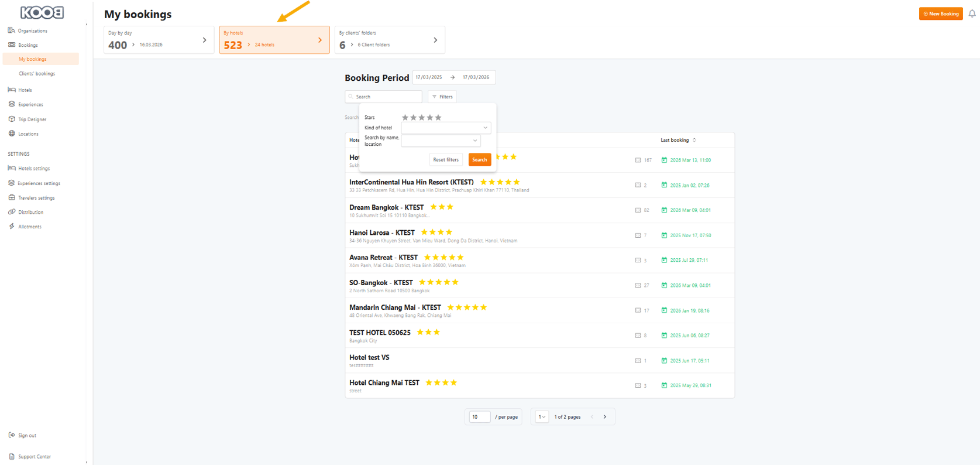Open Hanoi Larosa - KTEST hotel row
This screenshot has width=980, height=465.
(539, 235)
